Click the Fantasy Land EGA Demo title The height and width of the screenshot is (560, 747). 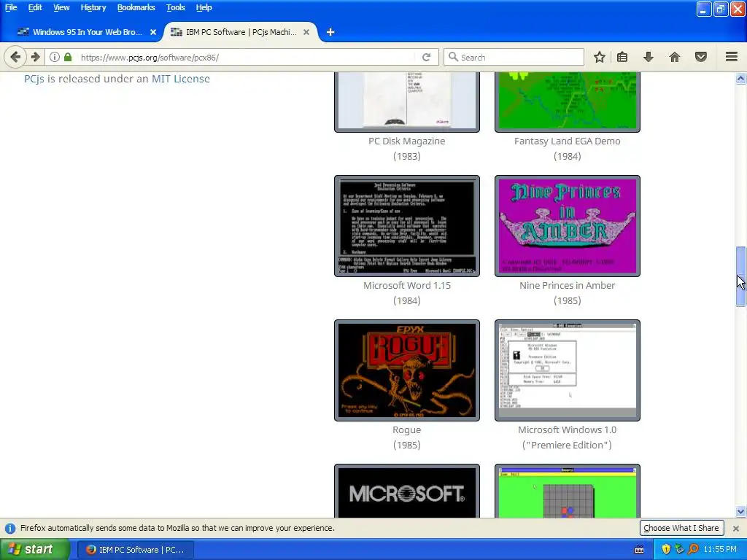[x=568, y=141]
